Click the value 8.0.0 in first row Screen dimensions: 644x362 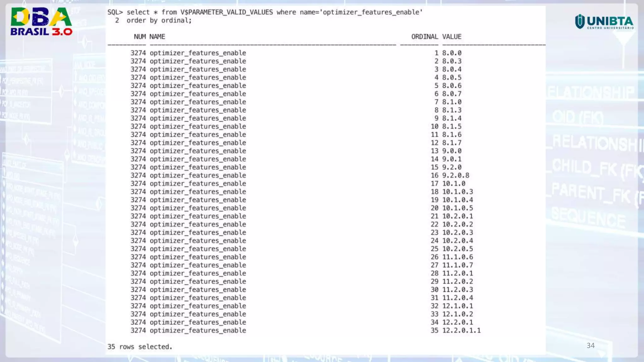coord(452,53)
